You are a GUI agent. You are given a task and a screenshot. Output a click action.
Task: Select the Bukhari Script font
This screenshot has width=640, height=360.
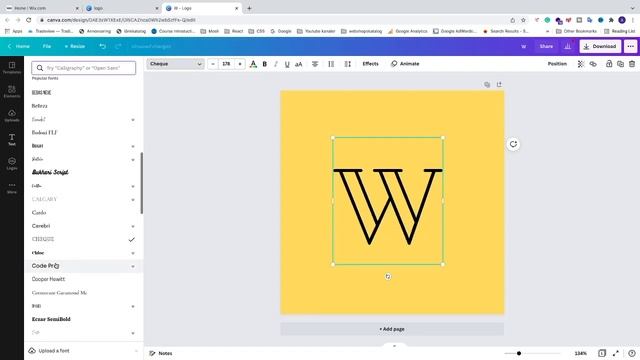tap(50, 172)
